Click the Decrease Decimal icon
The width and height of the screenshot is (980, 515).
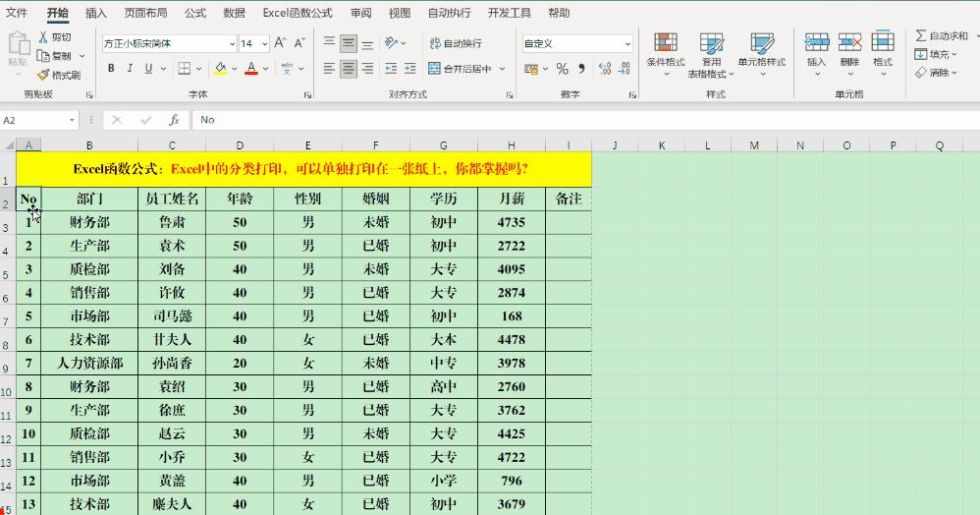point(624,69)
